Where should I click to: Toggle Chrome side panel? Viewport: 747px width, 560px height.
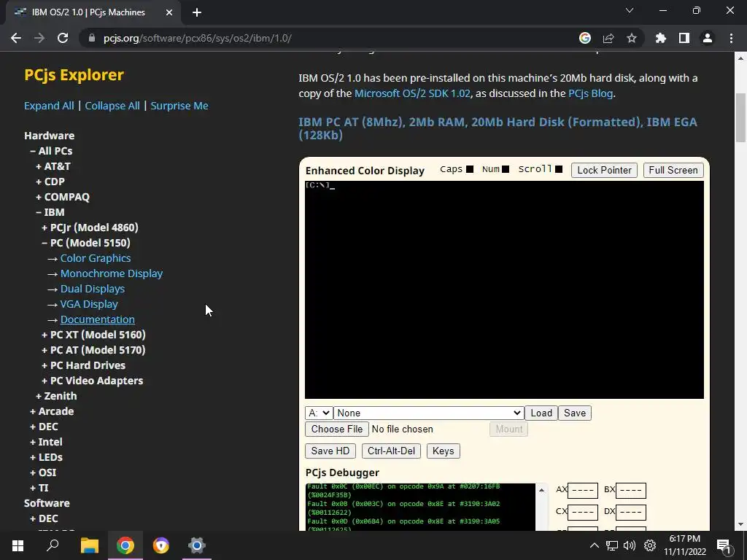coord(684,38)
